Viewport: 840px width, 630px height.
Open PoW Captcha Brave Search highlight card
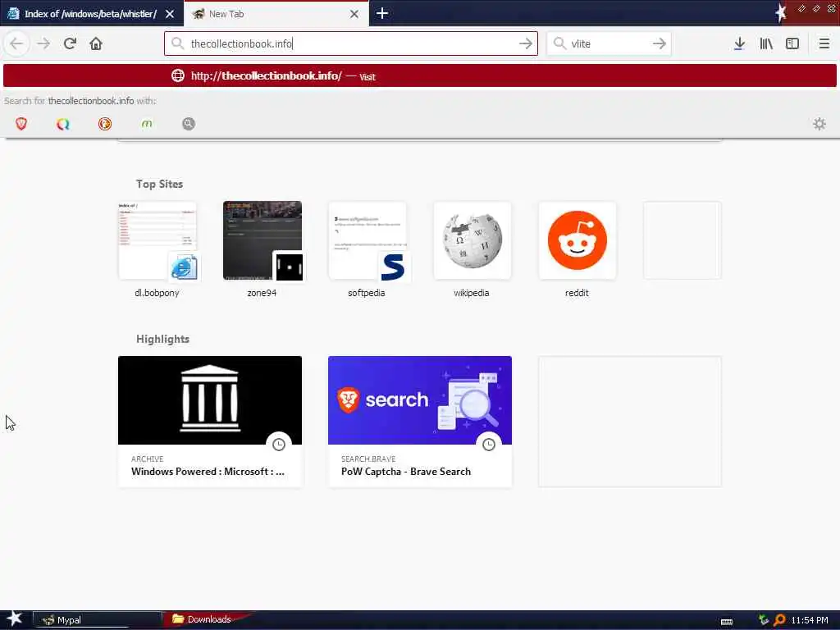coord(420,422)
